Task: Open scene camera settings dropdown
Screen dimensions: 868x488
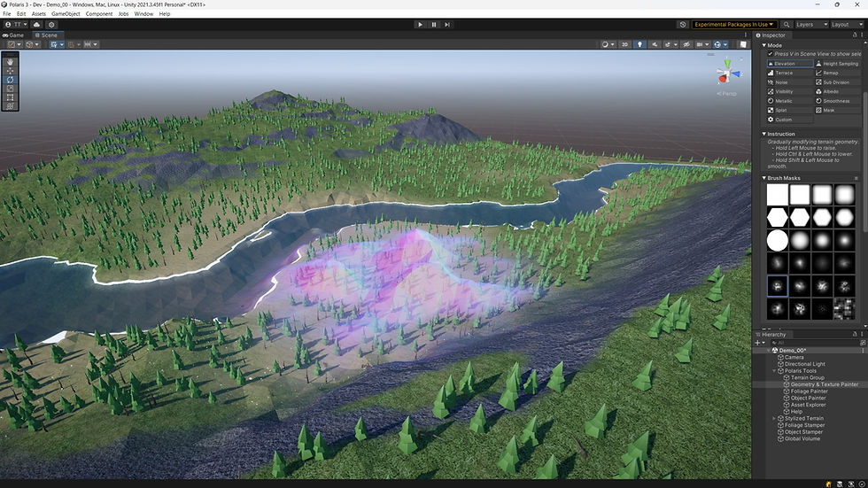Action: 702,44
